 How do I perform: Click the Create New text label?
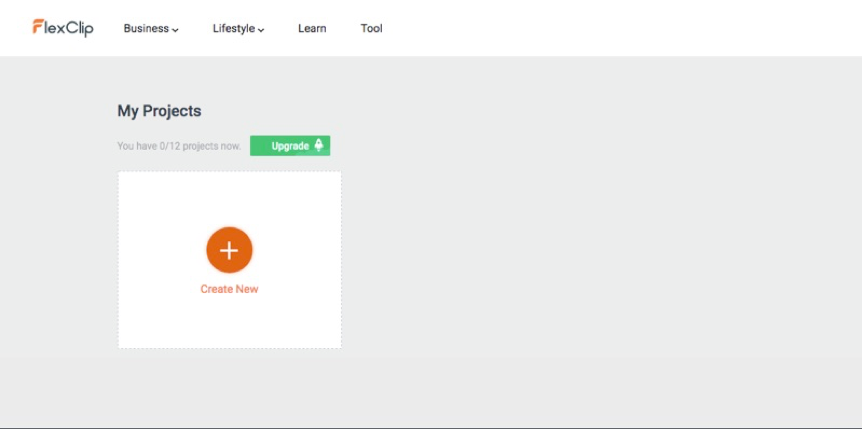229,289
